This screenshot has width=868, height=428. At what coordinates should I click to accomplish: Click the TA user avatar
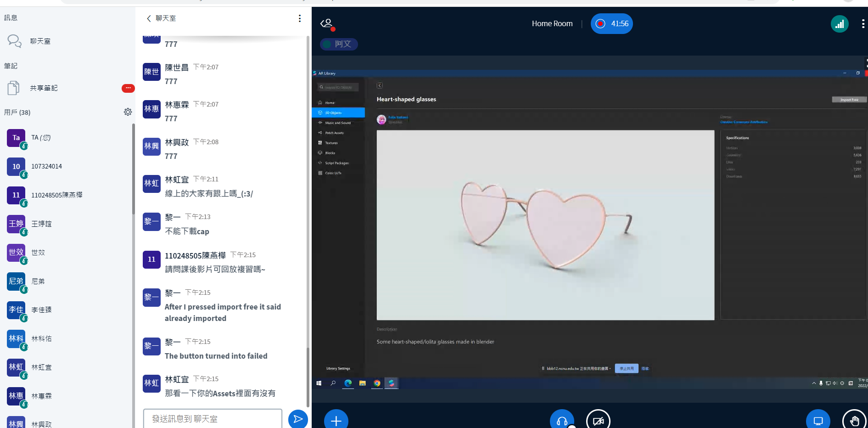coord(16,138)
